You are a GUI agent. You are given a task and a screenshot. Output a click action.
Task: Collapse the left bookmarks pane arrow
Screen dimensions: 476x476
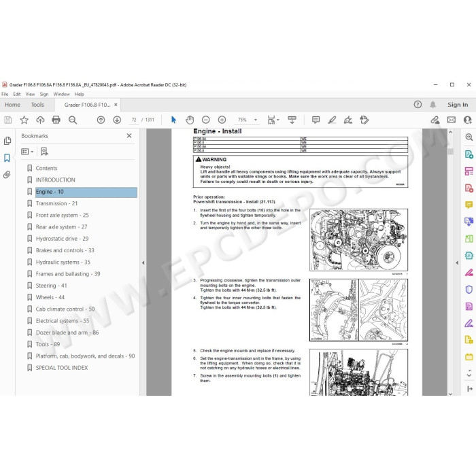click(x=143, y=263)
